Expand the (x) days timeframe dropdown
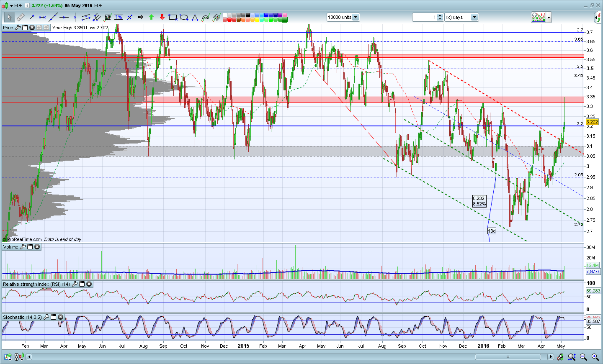Viewport: 603px width, 364px height. (474, 17)
